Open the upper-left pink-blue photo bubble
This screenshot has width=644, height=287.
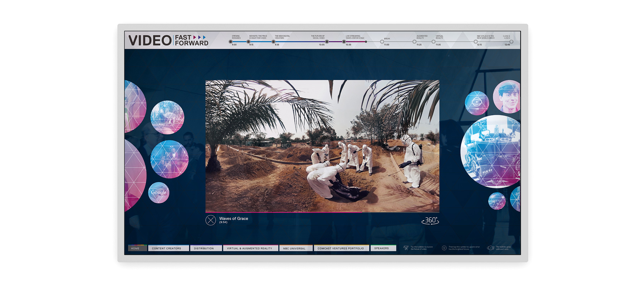click(x=167, y=118)
